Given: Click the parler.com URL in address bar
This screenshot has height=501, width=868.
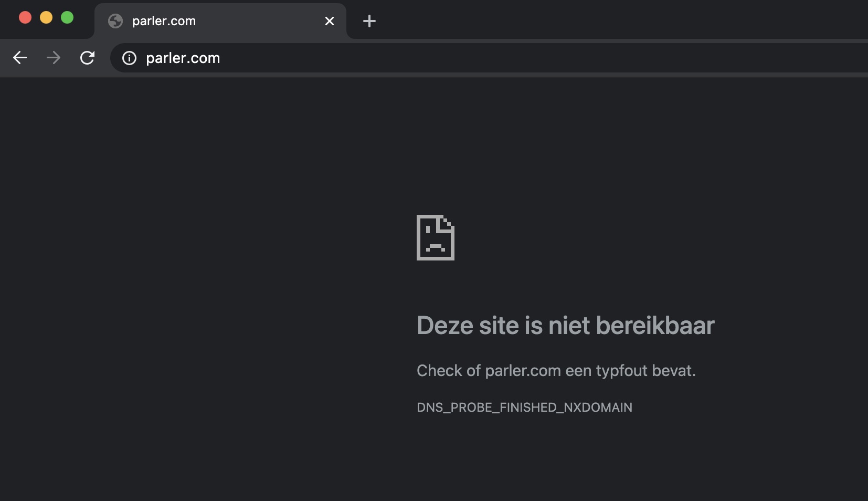Looking at the screenshot, I should 183,58.
